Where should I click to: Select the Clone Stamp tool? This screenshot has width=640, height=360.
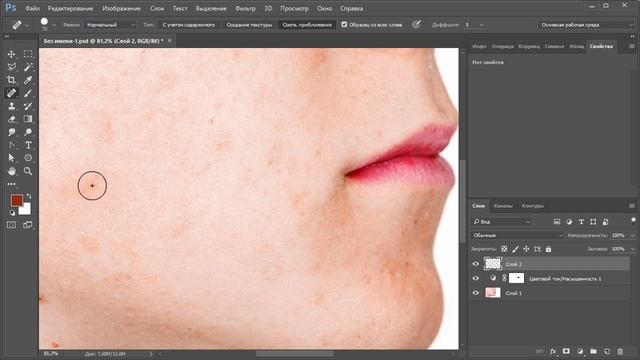click(x=11, y=106)
